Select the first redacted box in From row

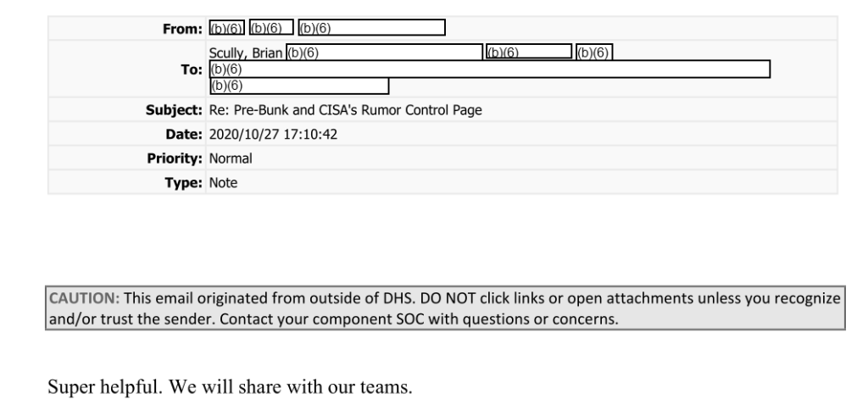[227, 28]
